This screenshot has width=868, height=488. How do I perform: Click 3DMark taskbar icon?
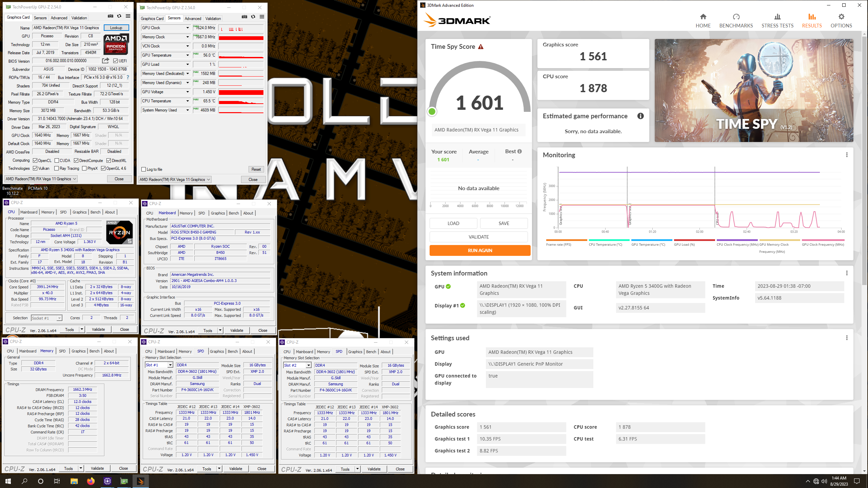coord(140,481)
